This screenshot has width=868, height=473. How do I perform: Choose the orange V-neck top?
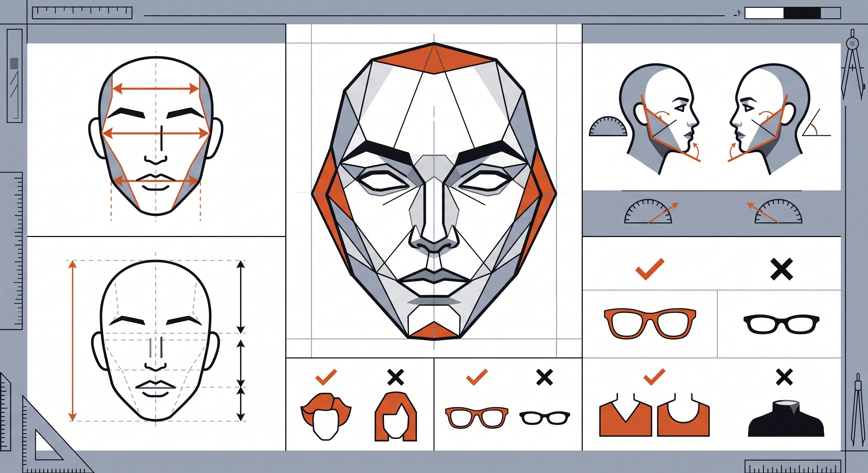pyautogui.click(x=626, y=415)
